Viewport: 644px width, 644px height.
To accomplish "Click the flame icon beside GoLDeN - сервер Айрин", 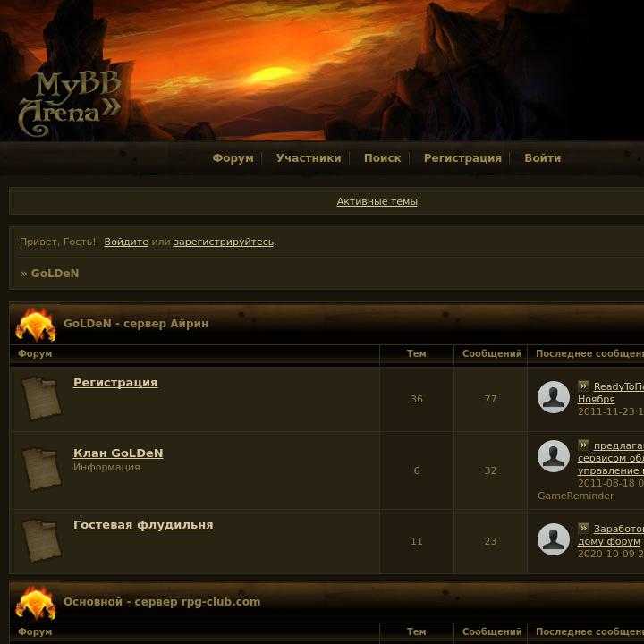I will click(x=35, y=325).
